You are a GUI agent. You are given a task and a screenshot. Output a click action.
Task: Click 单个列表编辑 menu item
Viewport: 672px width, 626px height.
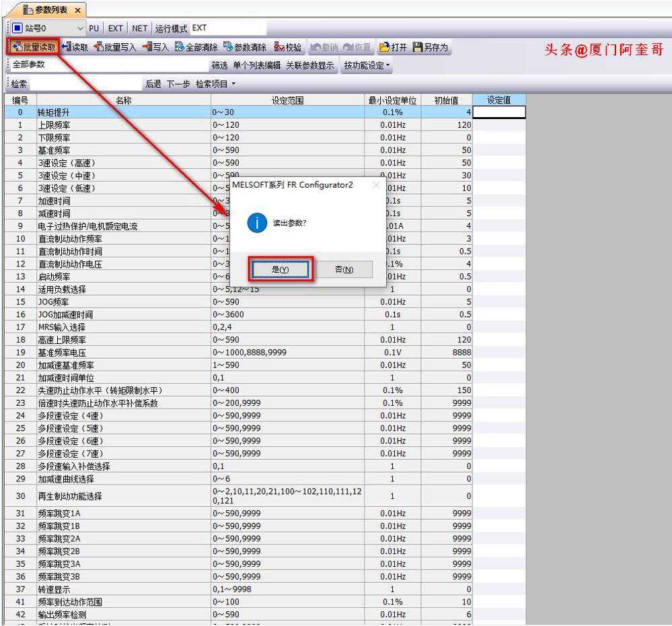pyautogui.click(x=256, y=65)
